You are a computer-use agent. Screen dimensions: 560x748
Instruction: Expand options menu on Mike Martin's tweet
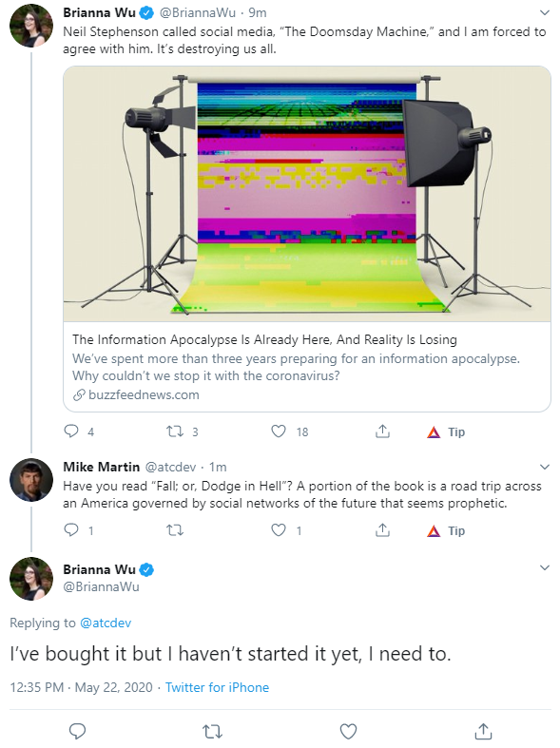(544, 467)
